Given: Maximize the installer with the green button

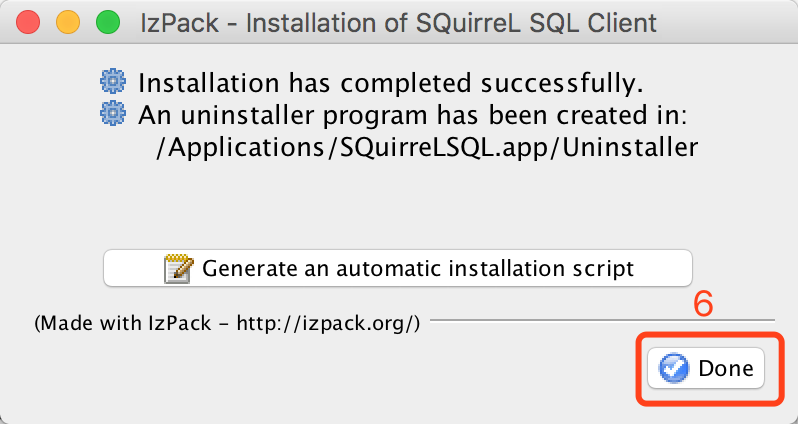Looking at the screenshot, I should 108,23.
